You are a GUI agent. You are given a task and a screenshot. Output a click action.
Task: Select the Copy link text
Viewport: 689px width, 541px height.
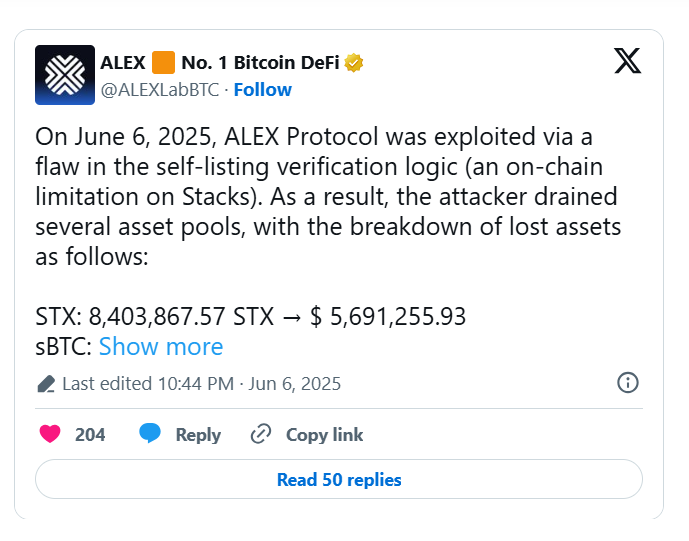324,435
